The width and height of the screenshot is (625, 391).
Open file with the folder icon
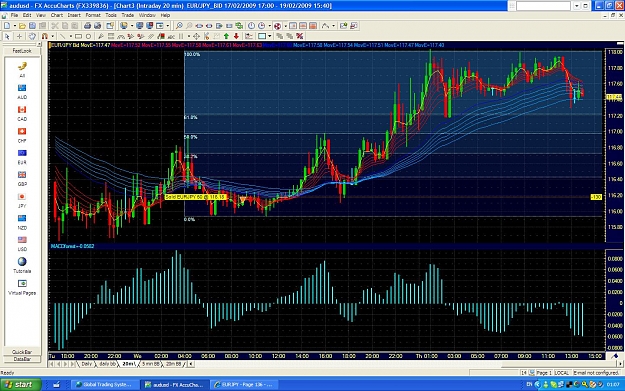coord(22,26)
